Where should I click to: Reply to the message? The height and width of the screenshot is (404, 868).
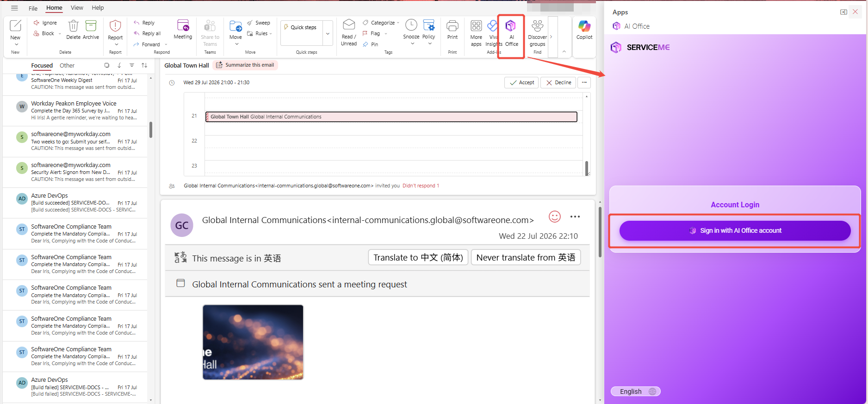[144, 23]
